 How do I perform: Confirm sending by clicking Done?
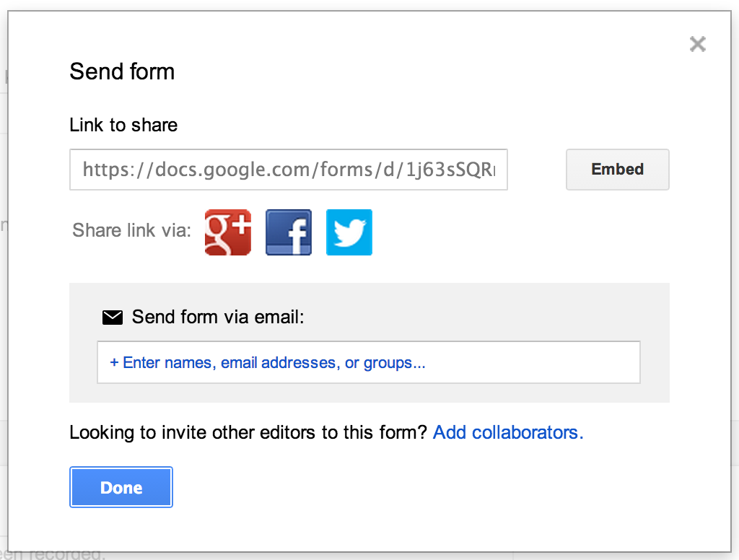tap(121, 487)
